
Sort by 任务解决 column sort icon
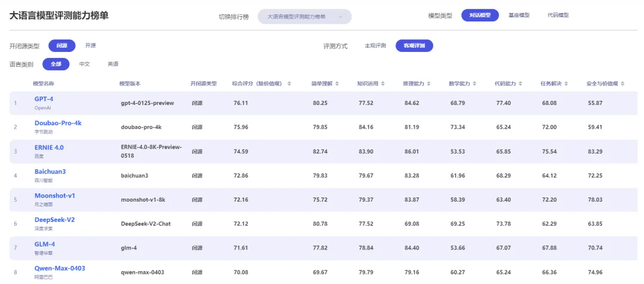click(x=566, y=84)
